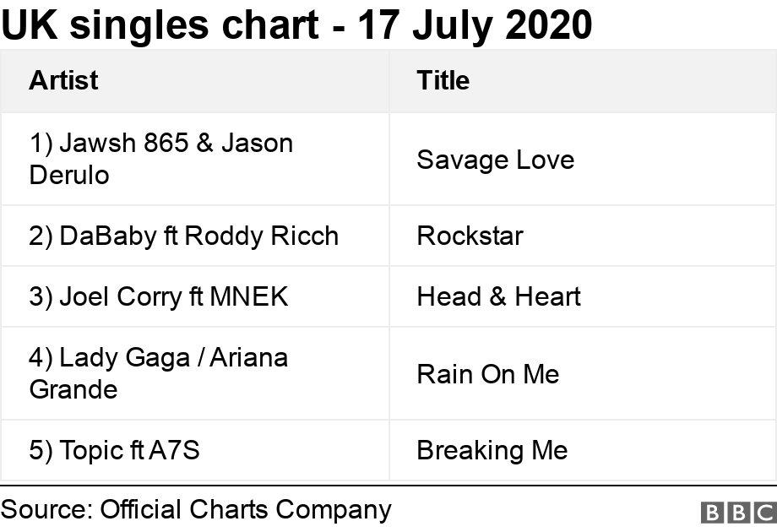The width and height of the screenshot is (777, 532).
Task: Select the Artist column header
Action: pyautogui.click(x=195, y=81)
